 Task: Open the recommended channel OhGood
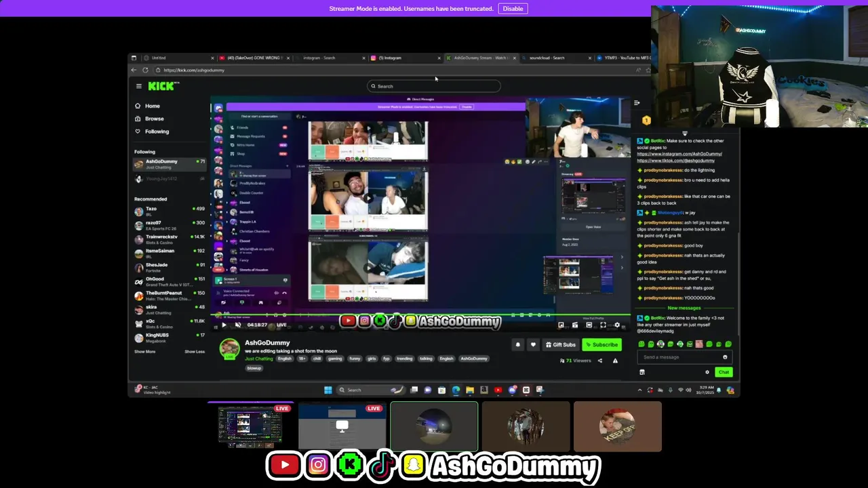170,281
